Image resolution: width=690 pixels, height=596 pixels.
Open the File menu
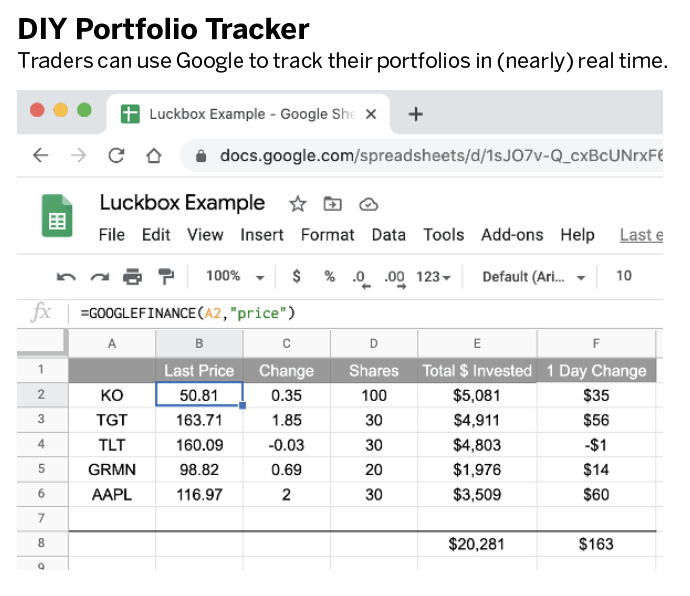[x=112, y=235]
